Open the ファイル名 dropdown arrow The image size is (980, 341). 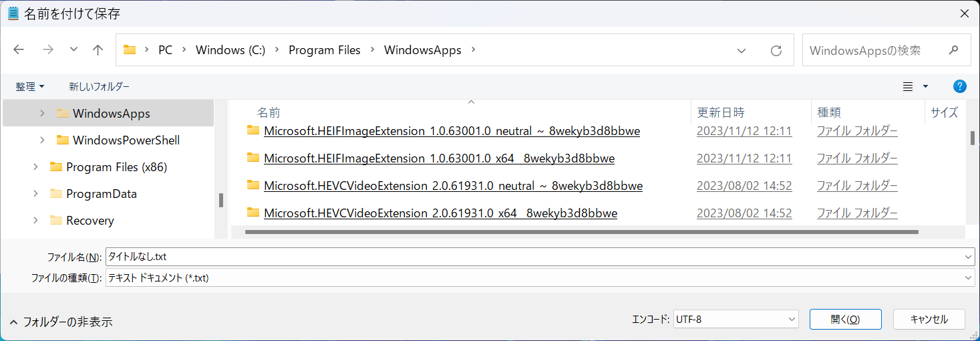(969, 257)
